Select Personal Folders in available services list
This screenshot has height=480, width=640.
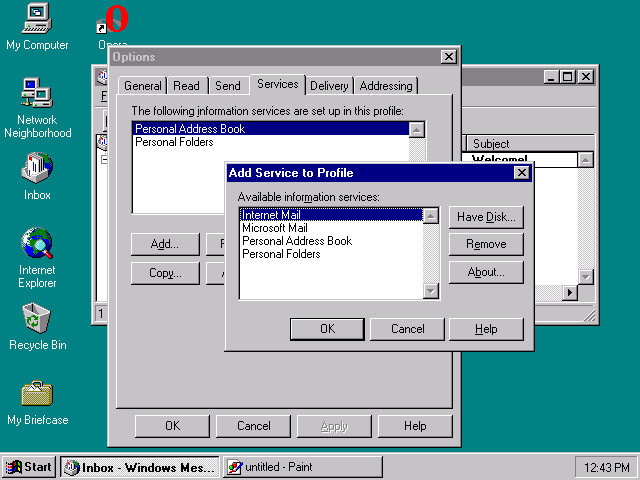[331, 254]
